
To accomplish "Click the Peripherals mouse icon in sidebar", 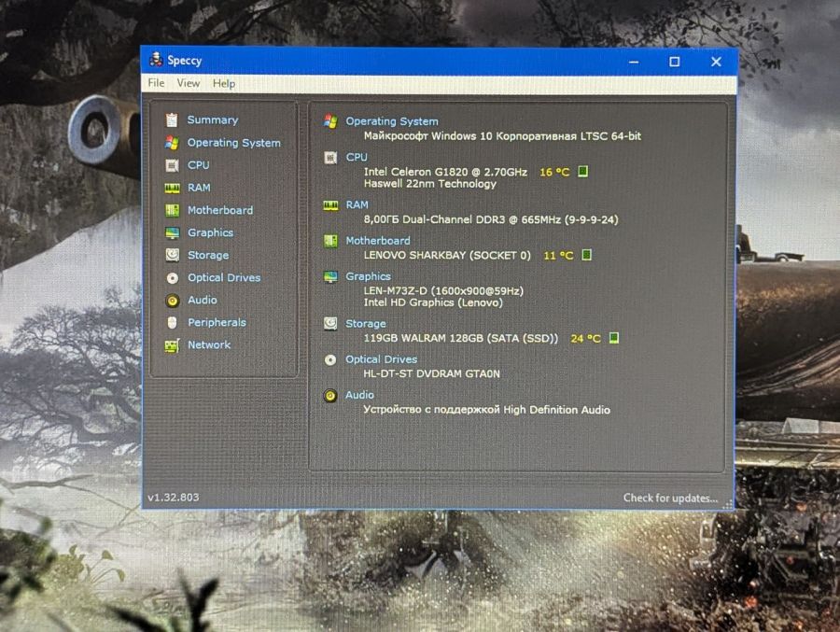I will [x=172, y=323].
